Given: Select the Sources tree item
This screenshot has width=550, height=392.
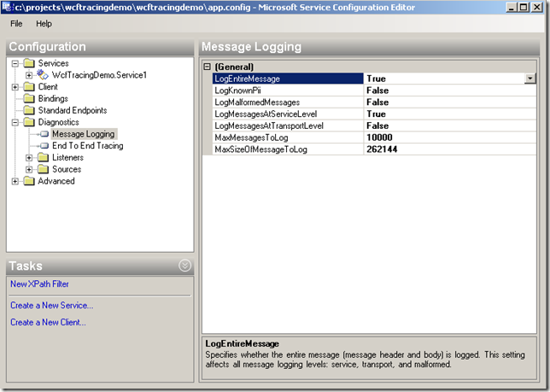Looking at the screenshot, I should 67,169.
